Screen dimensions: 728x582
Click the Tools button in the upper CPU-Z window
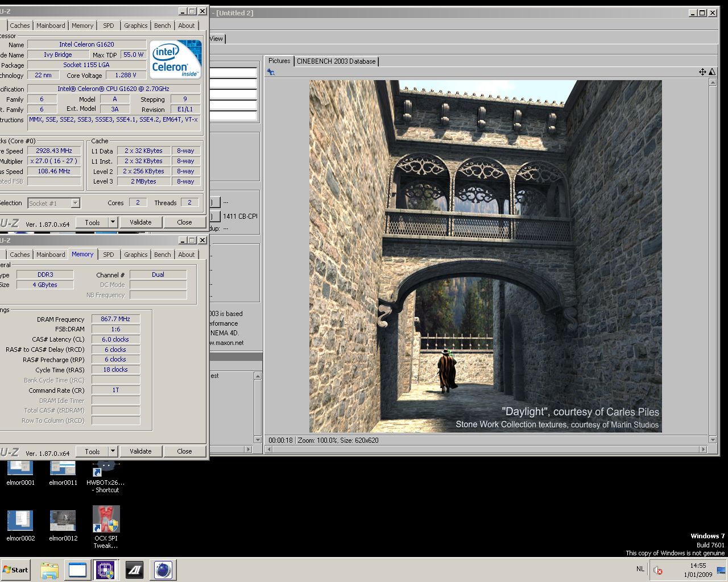click(92, 222)
